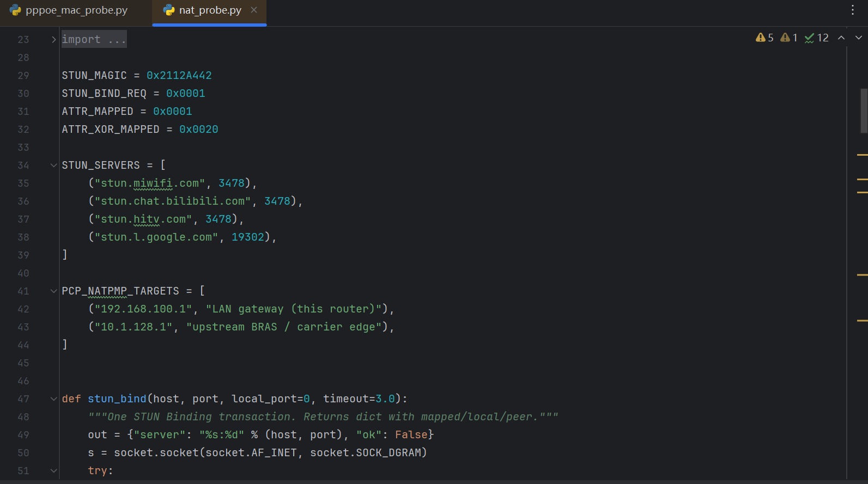Click the "stun.chat.bilibili.com" string
Image resolution: width=868 pixels, height=484 pixels.
173,201
